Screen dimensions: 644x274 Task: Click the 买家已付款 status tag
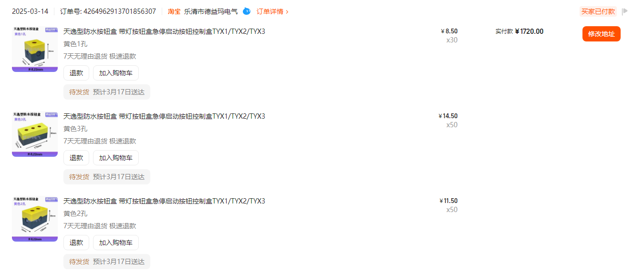pyautogui.click(x=598, y=11)
